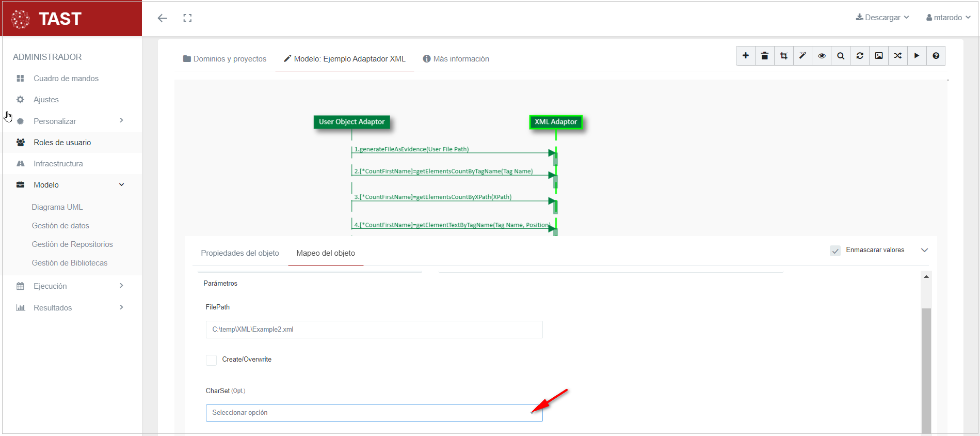Enable the Create/Overwrite checkbox
The height and width of the screenshot is (436, 980).
pos(211,360)
